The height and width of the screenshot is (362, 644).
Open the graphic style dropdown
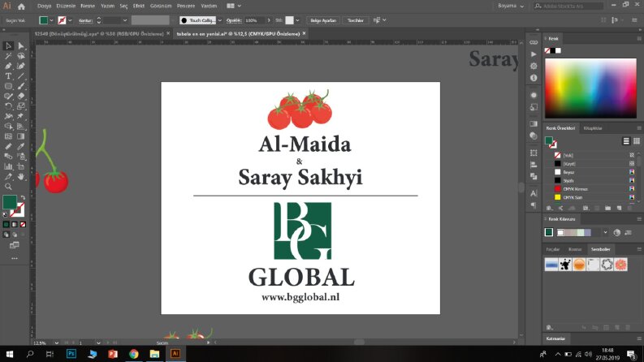297,20
